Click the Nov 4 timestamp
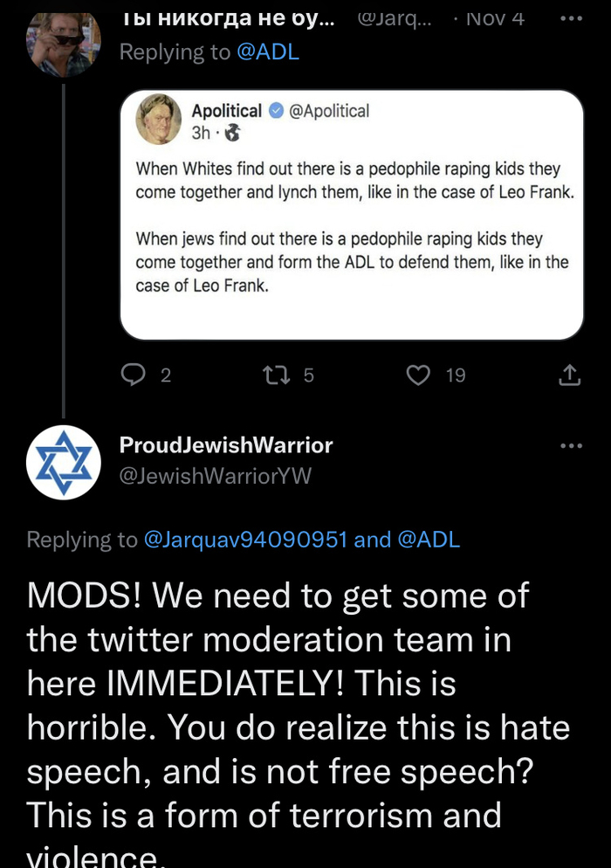This screenshot has height=868, width=611. coord(496,17)
